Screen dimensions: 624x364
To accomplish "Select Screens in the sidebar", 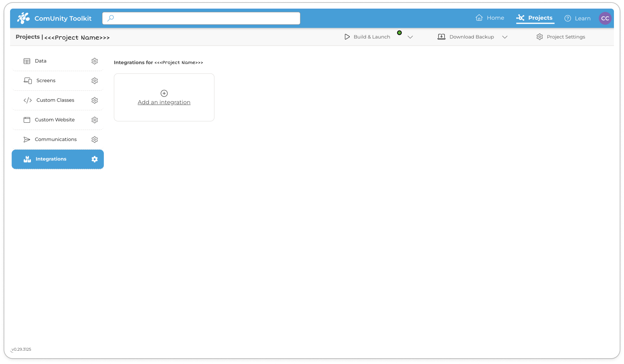I will [x=46, y=81].
